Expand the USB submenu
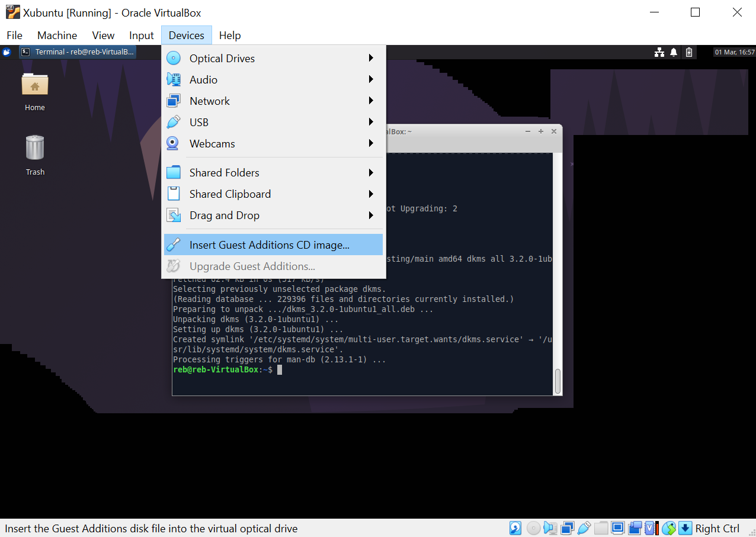Viewport: 756px width, 537px height. pyautogui.click(x=274, y=122)
